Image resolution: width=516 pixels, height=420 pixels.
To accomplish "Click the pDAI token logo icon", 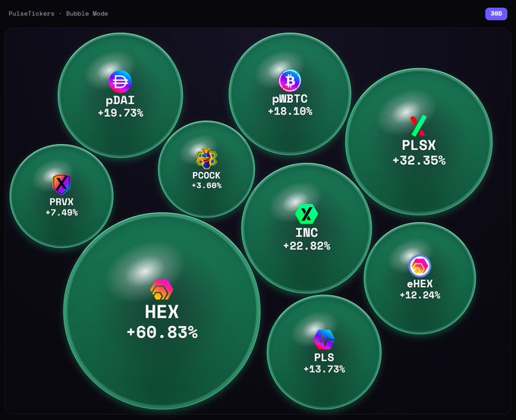I will [x=121, y=82].
